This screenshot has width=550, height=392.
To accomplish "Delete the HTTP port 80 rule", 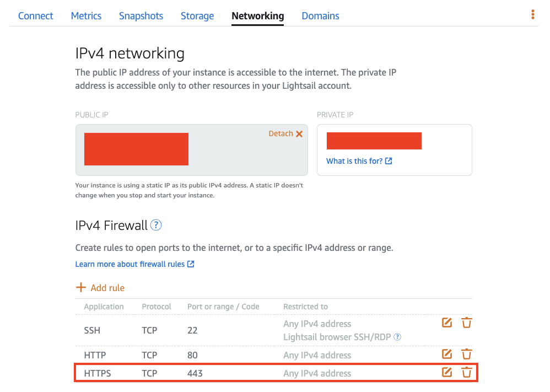I will tap(466, 354).
